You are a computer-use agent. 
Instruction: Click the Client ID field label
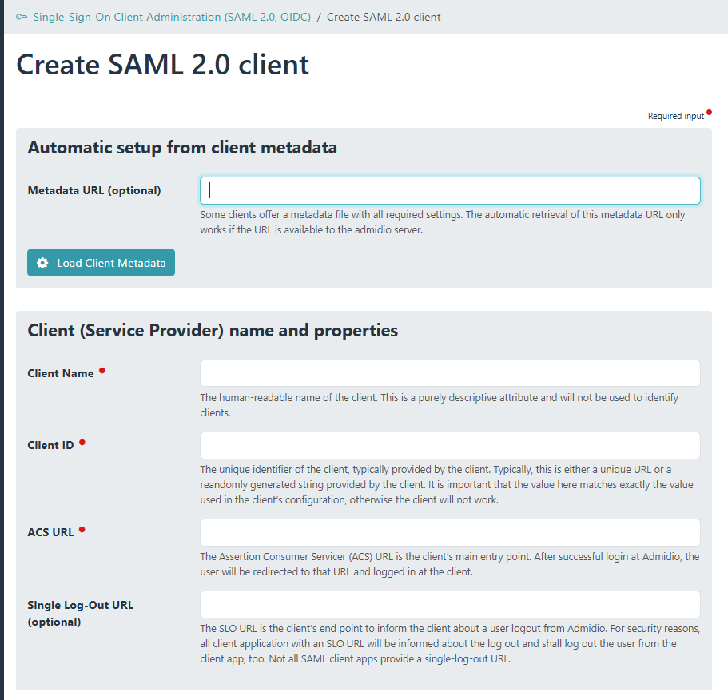50,445
